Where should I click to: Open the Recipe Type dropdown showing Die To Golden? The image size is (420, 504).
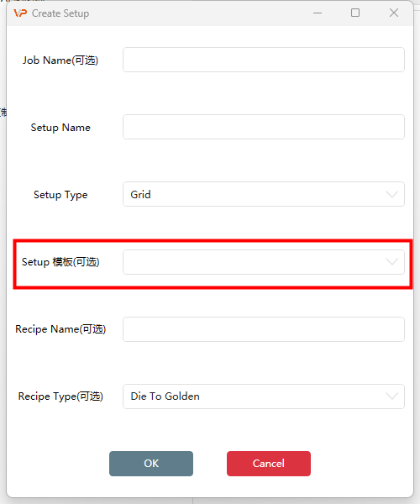(264, 396)
